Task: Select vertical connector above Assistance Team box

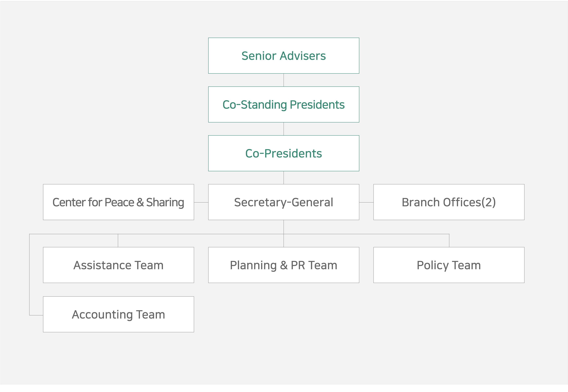Action: pyautogui.click(x=118, y=241)
